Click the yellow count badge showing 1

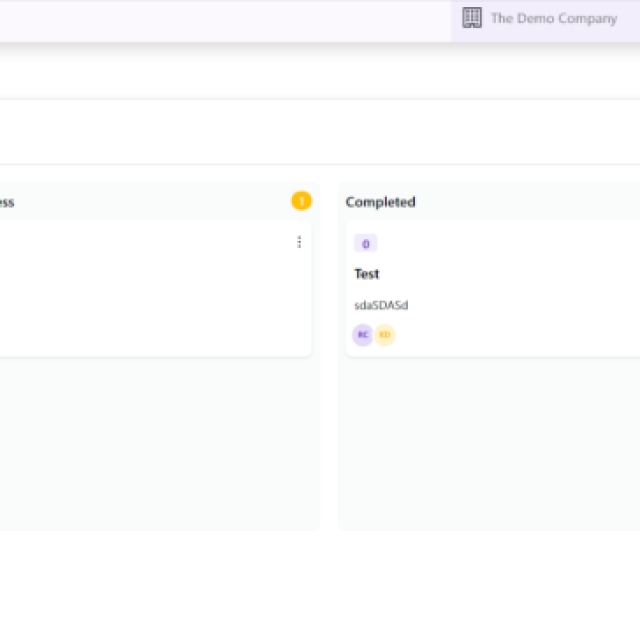coord(301,201)
